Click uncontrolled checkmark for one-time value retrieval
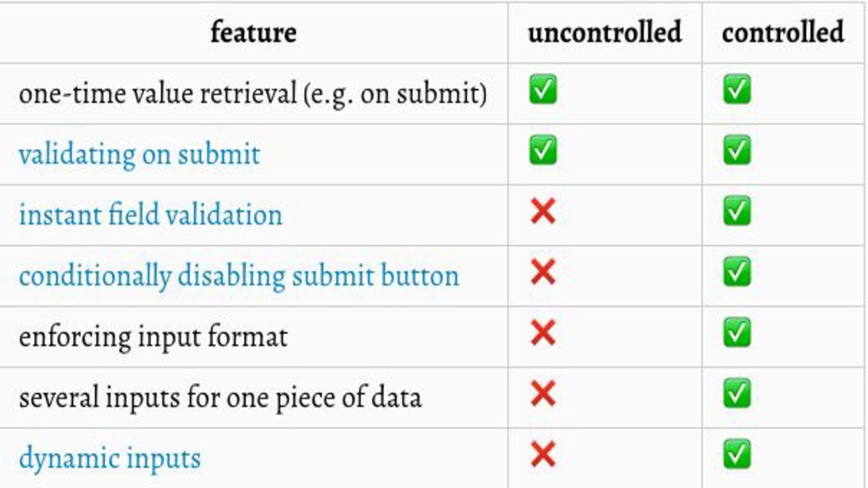Image resolution: width=868 pixels, height=488 pixels. (542, 90)
